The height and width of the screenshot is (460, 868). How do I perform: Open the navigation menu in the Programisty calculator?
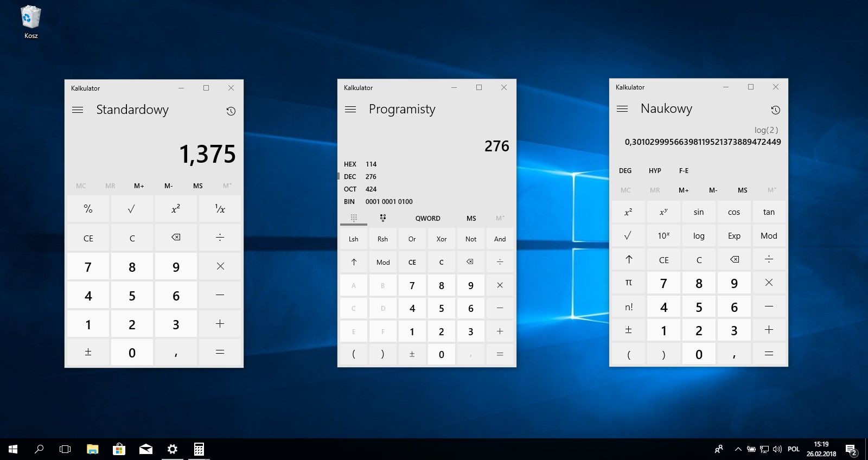[x=350, y=109]
